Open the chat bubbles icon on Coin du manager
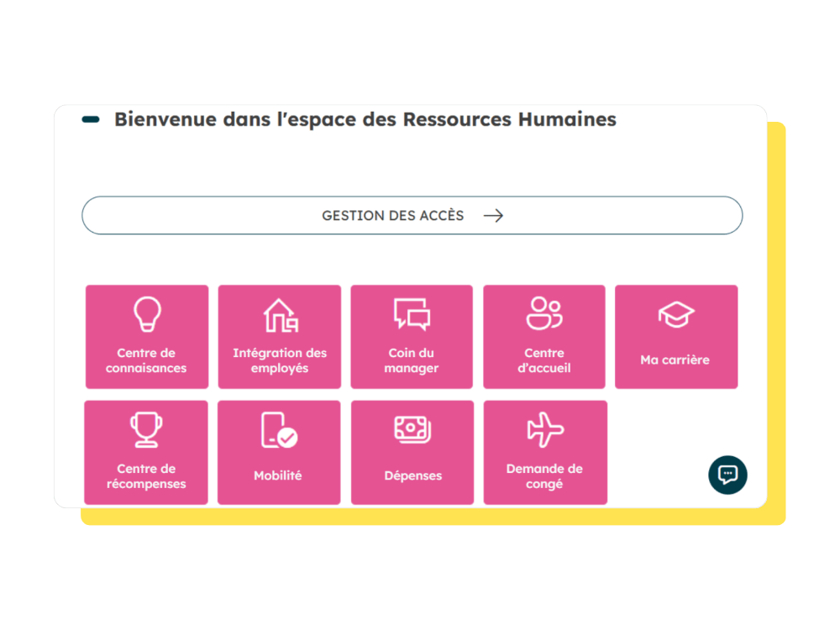 pyautogui.click(x=412, y=315)
